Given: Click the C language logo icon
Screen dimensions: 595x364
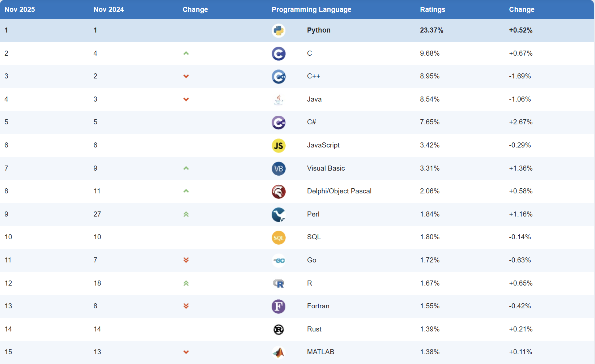Looking at the screenshot, I should [x=279, y=54].
